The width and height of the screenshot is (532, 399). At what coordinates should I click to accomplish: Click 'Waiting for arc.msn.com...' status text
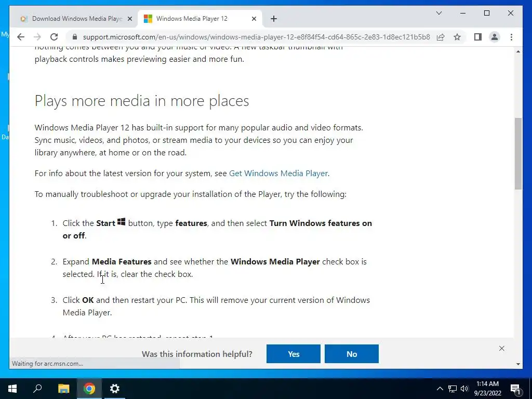click(x=47, y=364)
